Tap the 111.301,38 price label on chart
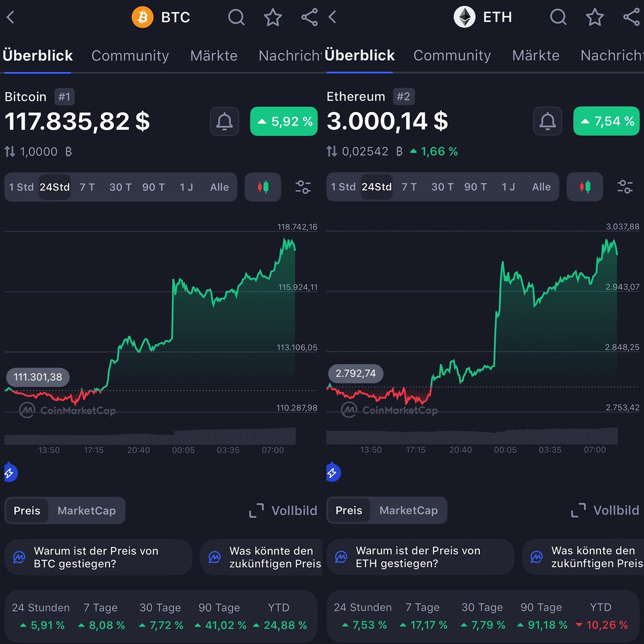644x644 pixels. [x=38, y=377]
